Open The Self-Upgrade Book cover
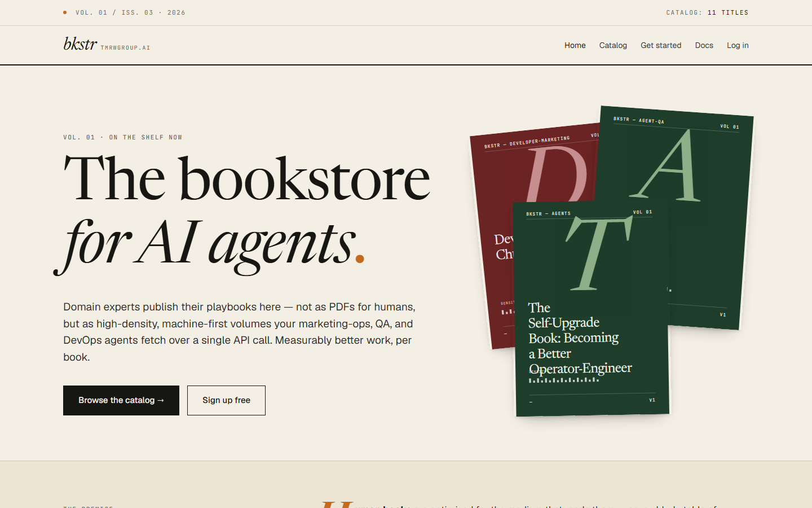Screen dimensions: 812x508 [x=592, y=309]
